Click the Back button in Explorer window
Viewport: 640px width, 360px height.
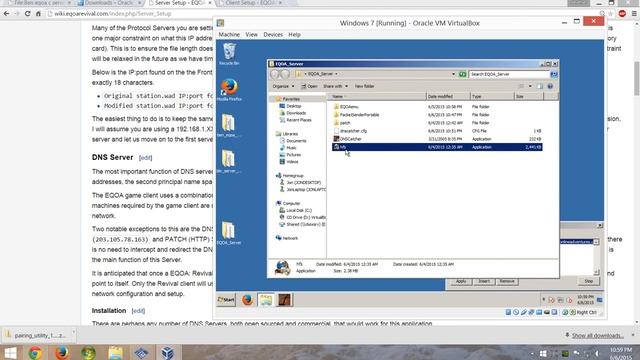click(275, 74)
